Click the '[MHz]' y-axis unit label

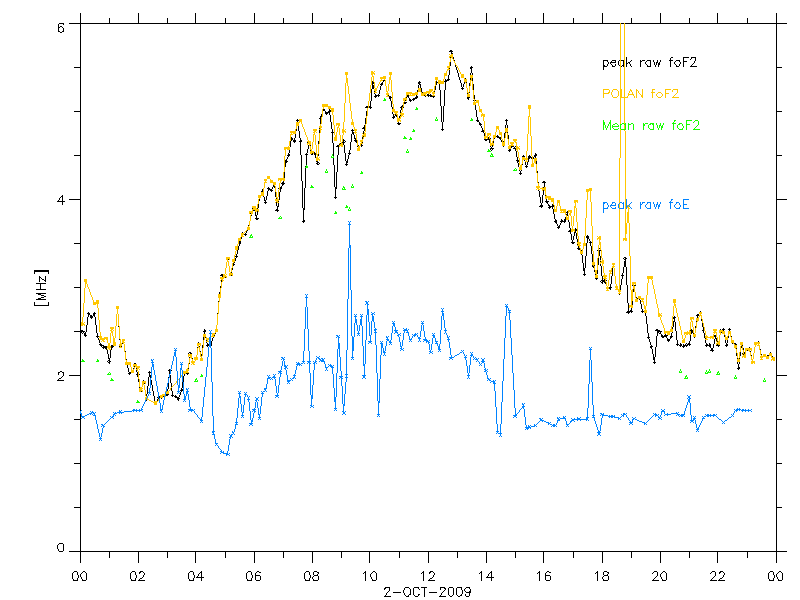[x=41, y=288]
